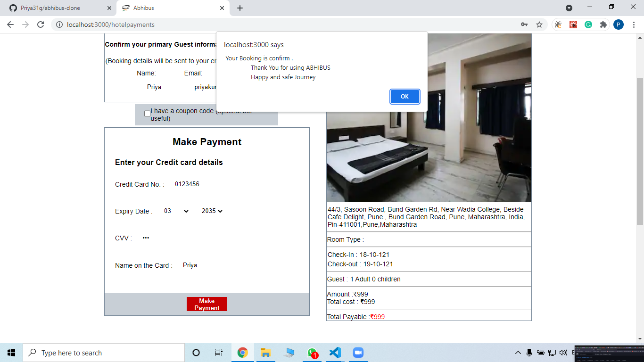Click the Total Payable ₹999 text
644x362 pixels.
(356, 317)
